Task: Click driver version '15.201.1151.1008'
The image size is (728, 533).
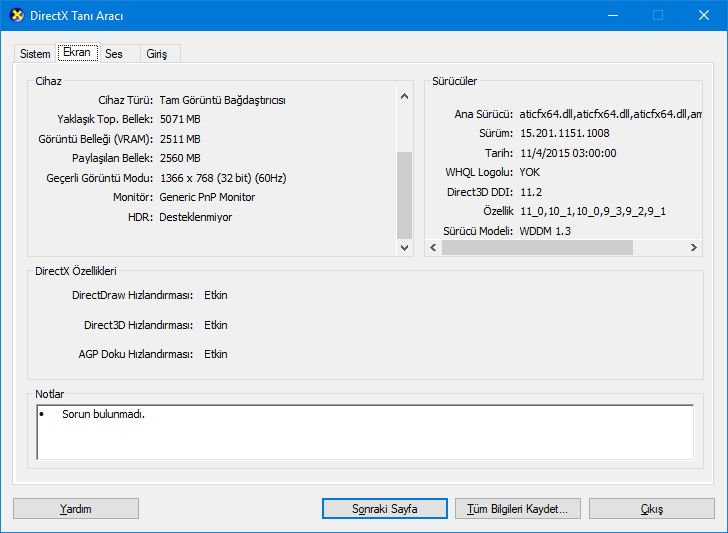Action: point(565,133)
